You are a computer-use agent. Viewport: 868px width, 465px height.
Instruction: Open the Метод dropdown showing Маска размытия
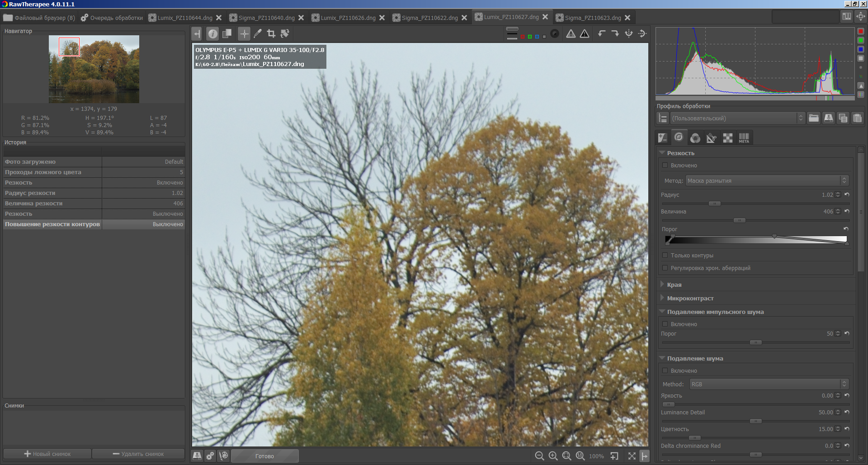tap(767, 180)
